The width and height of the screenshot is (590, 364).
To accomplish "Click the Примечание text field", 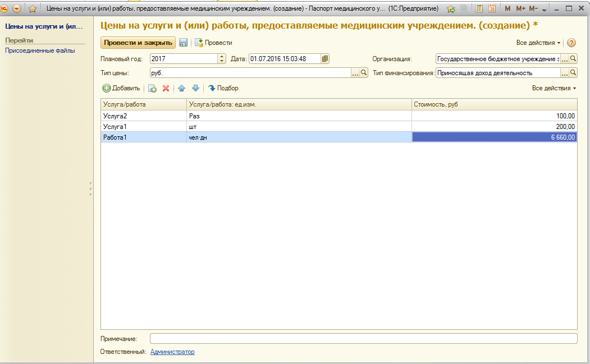I will pos(363,338).
